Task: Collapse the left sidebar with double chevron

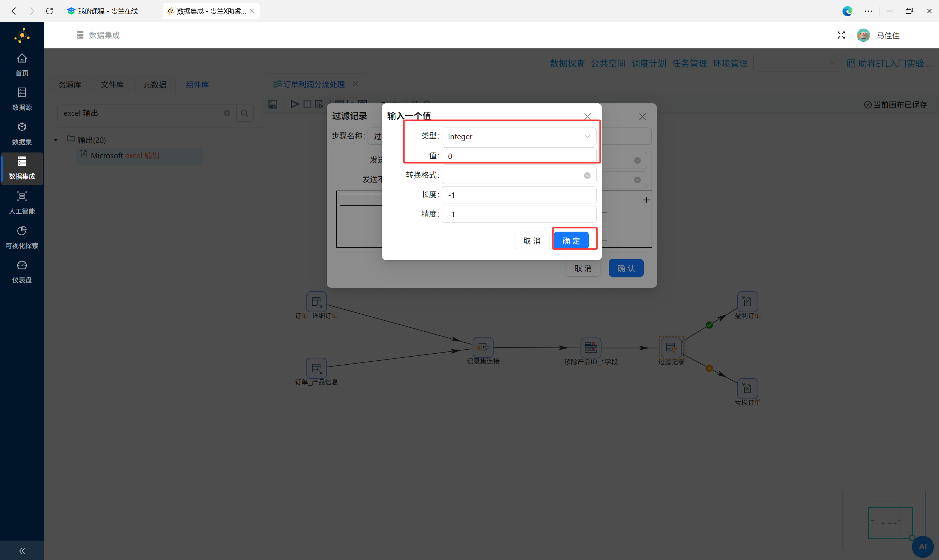Action: point(22,550)
